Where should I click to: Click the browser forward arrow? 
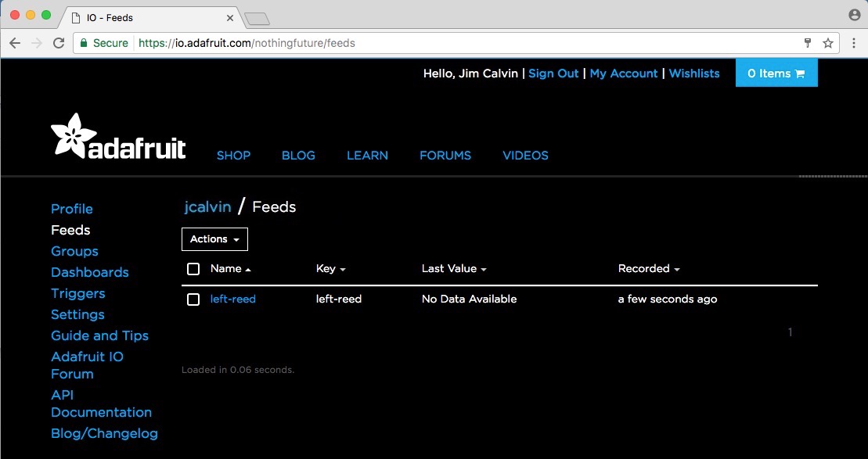[x=37, y=43]
